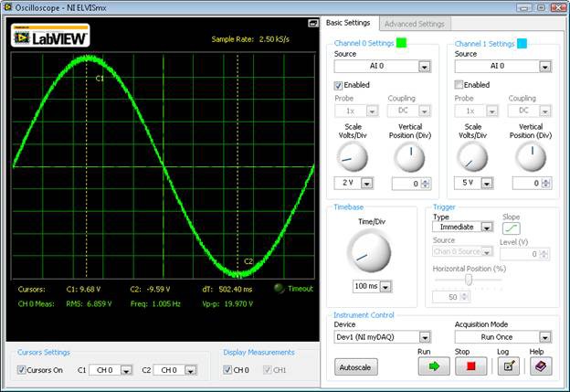Switch to the Basic Settings tab
Image resolution: width=570 pixels, height=392 pixels.
tap(348, 23)
